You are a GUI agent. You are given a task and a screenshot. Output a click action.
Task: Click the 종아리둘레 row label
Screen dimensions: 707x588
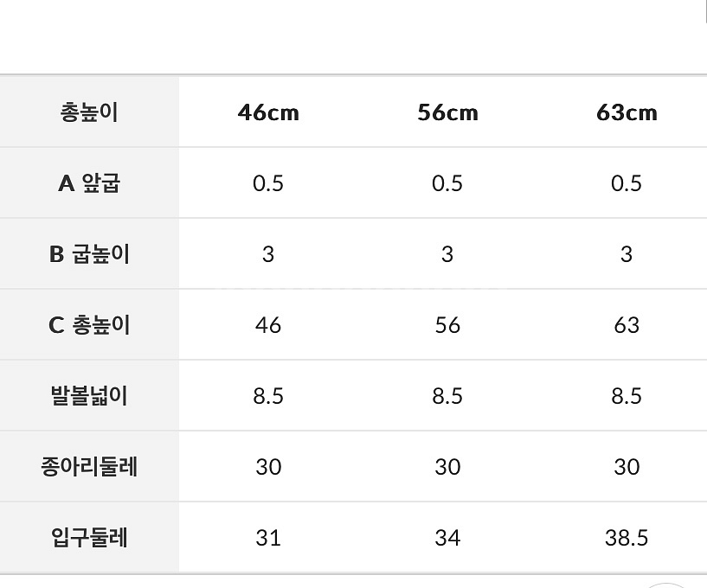(89, 467)
